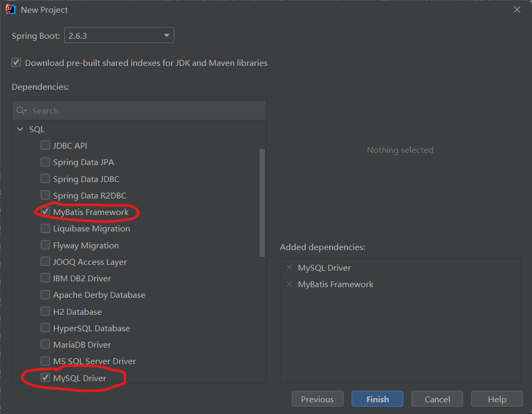The height and width of the screenshot is (414, 532).
Task: Enable Spring Data JDBC
Action: click(45, 178)
